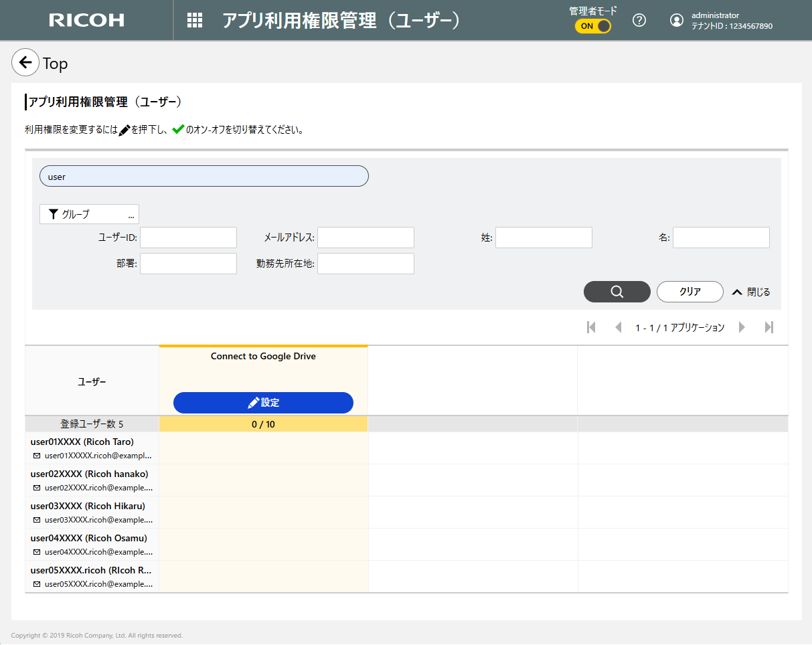Click the ユーザー column header
Image resolution: width=812 pixels, height=645 pixels.
click(x=92, y=381)
